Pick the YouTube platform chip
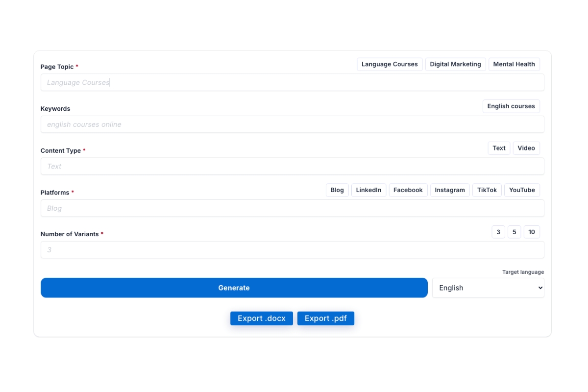The image size is (588, 392). tap(522, 190)
